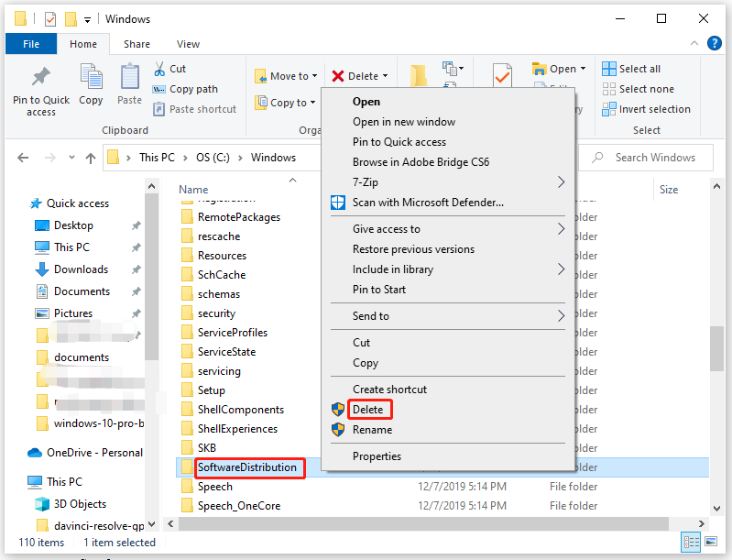Click the Cut scissors icon in ribbon
The height and width of the screenshot is (560, 732).
pos(159,69)
